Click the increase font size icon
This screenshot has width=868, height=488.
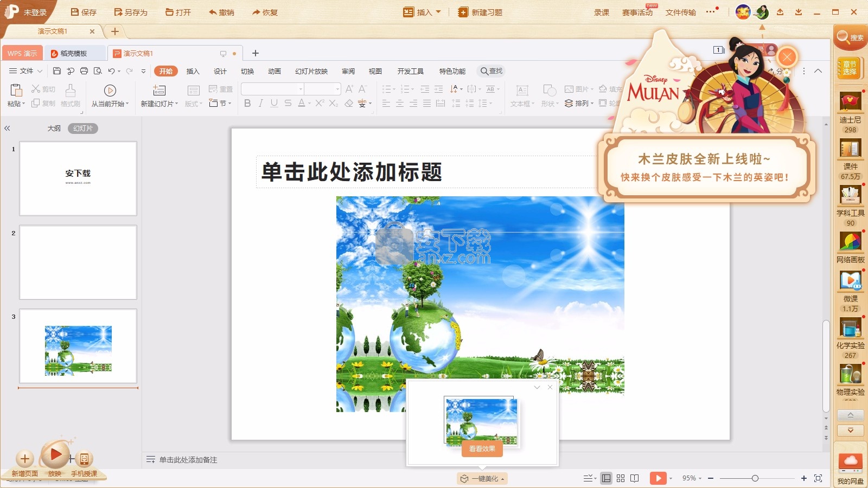point(349,89)
